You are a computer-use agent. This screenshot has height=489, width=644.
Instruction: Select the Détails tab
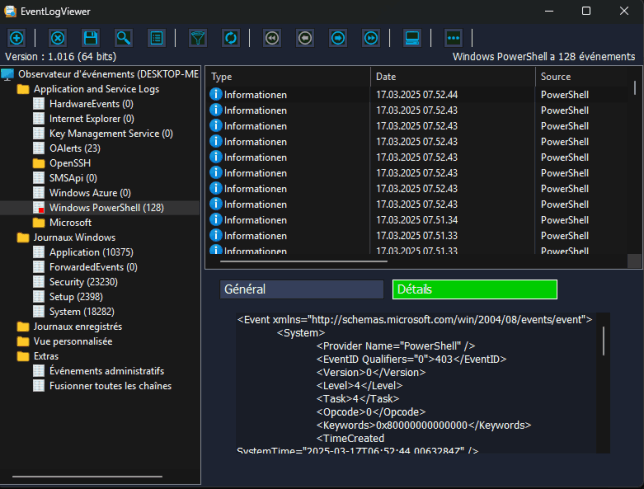474,289
